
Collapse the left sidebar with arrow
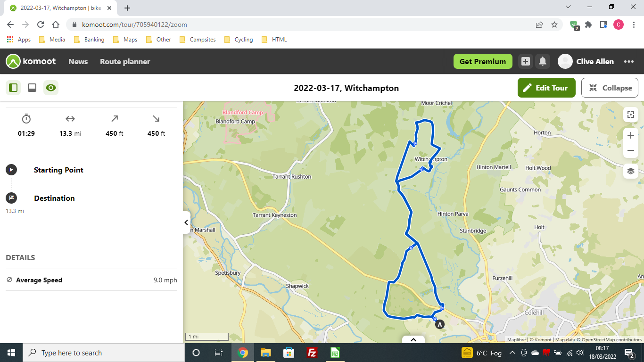point(186,222)
